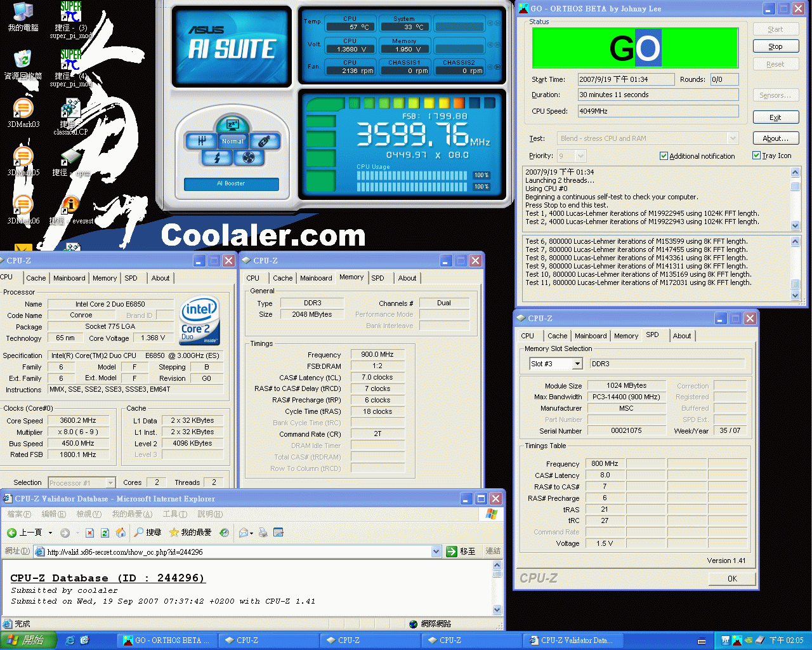Click the AI Suite N2O bottle icon
The image size is (812, 650).
pyautogui.click(x=265, y=141)
